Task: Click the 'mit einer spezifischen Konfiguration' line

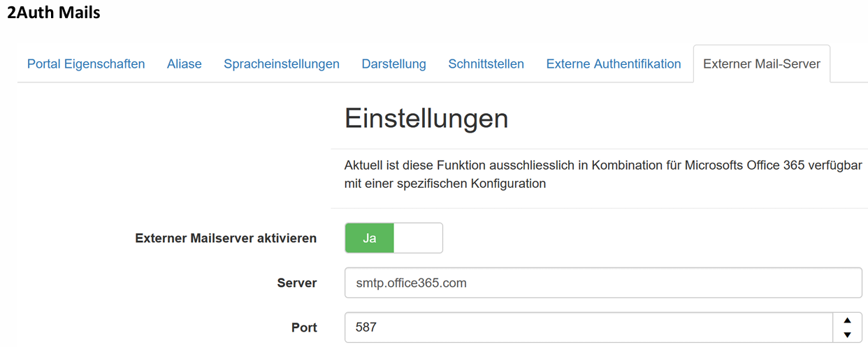Action: (444, 184)
